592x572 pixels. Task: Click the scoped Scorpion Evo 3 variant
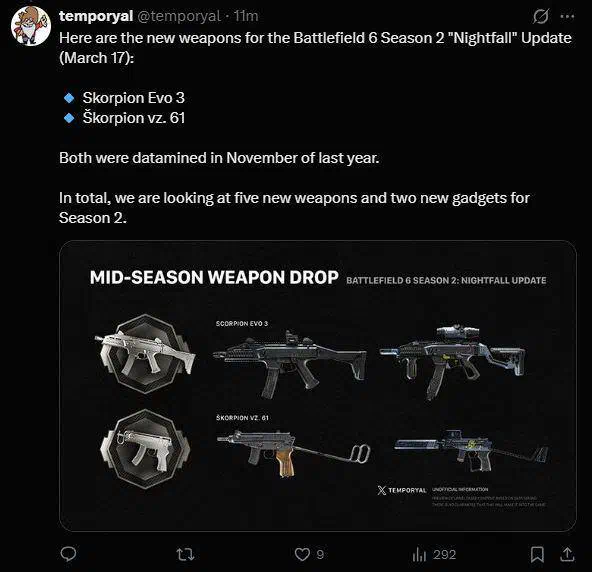[452, 361]
